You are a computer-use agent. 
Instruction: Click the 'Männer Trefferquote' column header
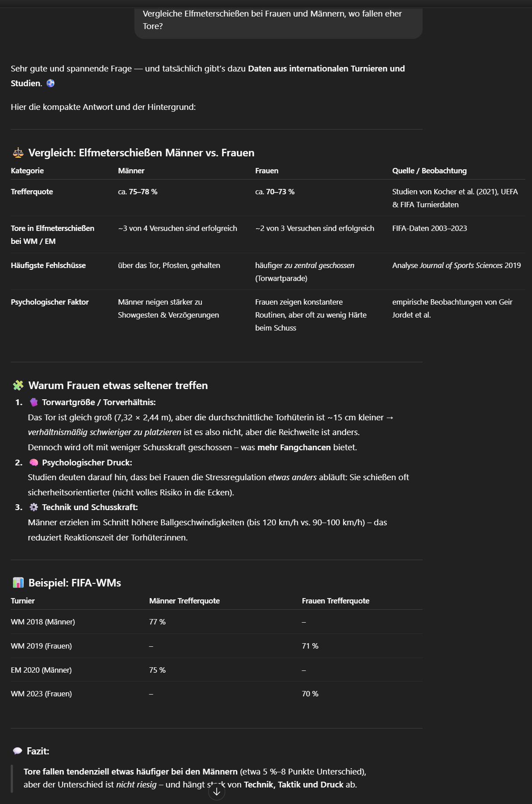[x=184, y=601]
